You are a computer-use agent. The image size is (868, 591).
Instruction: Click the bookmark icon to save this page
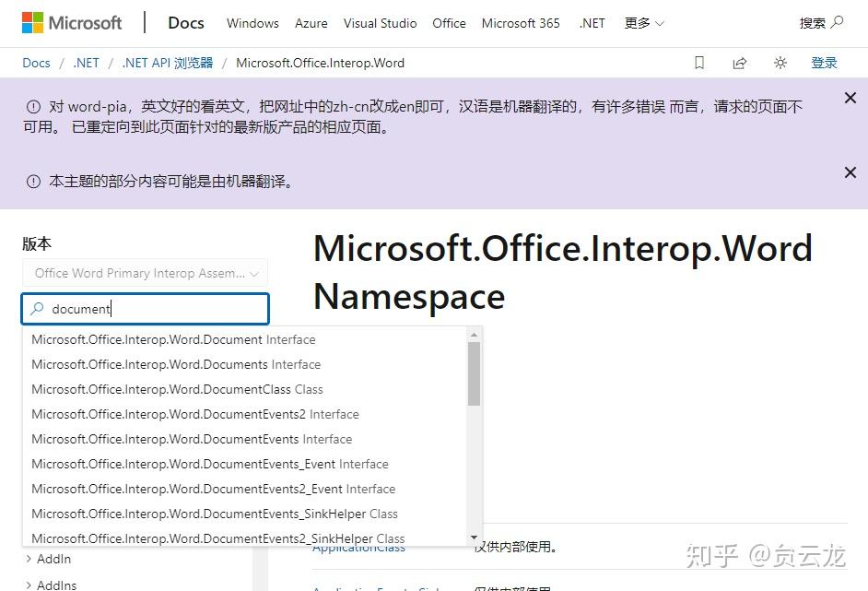click(x=698, y=62)
